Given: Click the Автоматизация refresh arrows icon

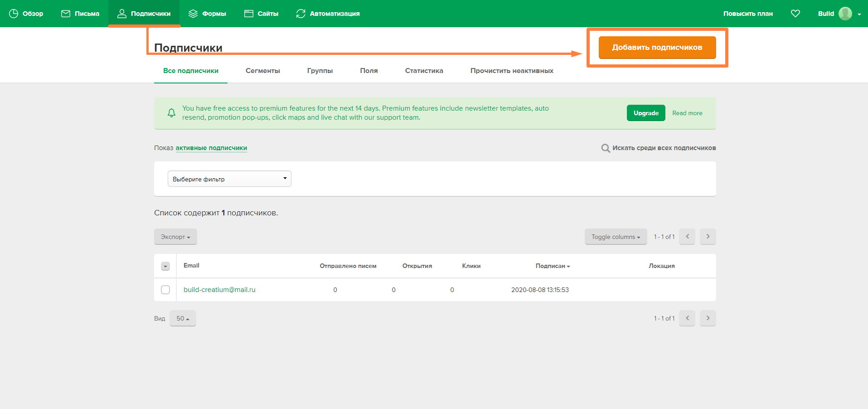Looking at the screenshot, I should 301,14.
